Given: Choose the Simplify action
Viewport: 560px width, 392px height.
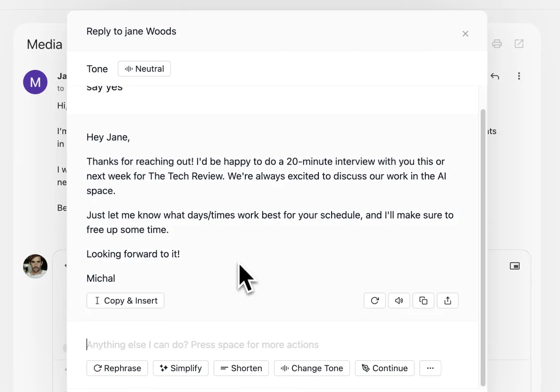Looking at the screenshot, I should 181,368.
